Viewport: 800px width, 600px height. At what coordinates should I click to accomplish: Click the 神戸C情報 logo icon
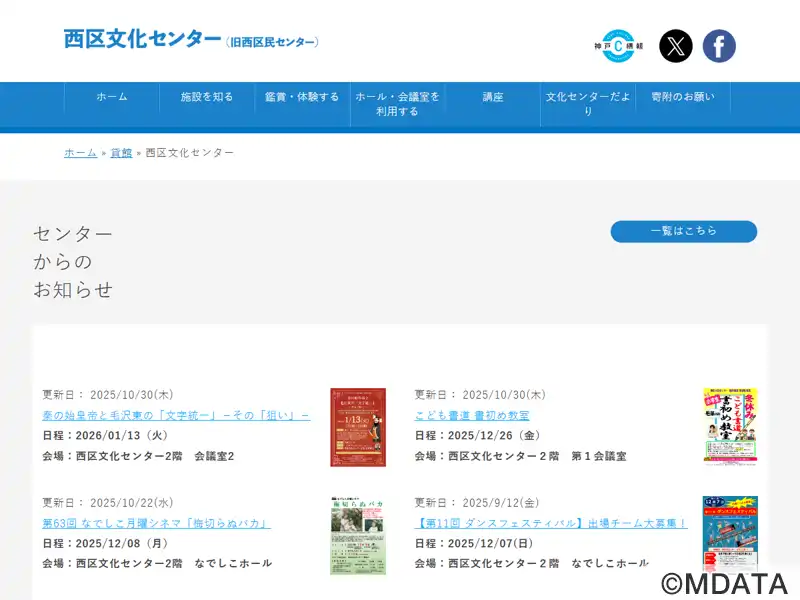coord(618,46)
